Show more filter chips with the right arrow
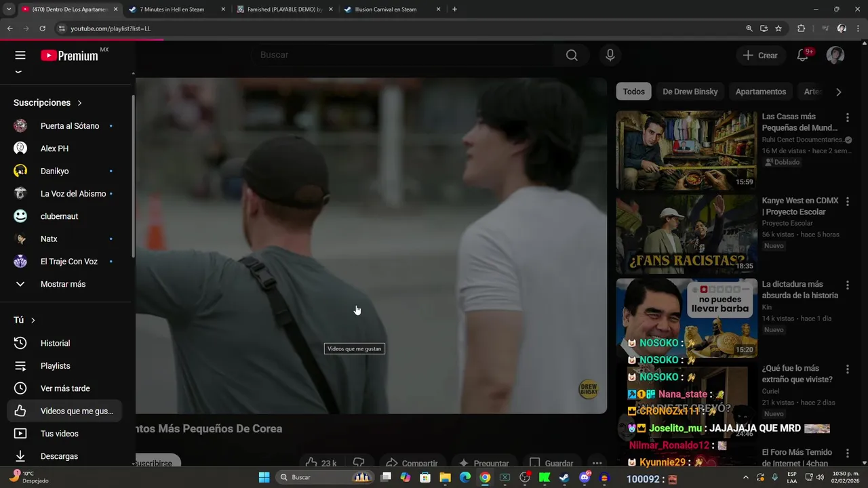Screen dimensions: 868x488 838,91
